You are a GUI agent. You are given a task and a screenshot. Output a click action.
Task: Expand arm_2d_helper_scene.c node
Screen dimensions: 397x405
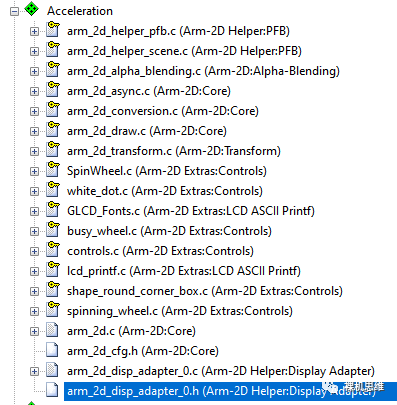pos(34,52)
